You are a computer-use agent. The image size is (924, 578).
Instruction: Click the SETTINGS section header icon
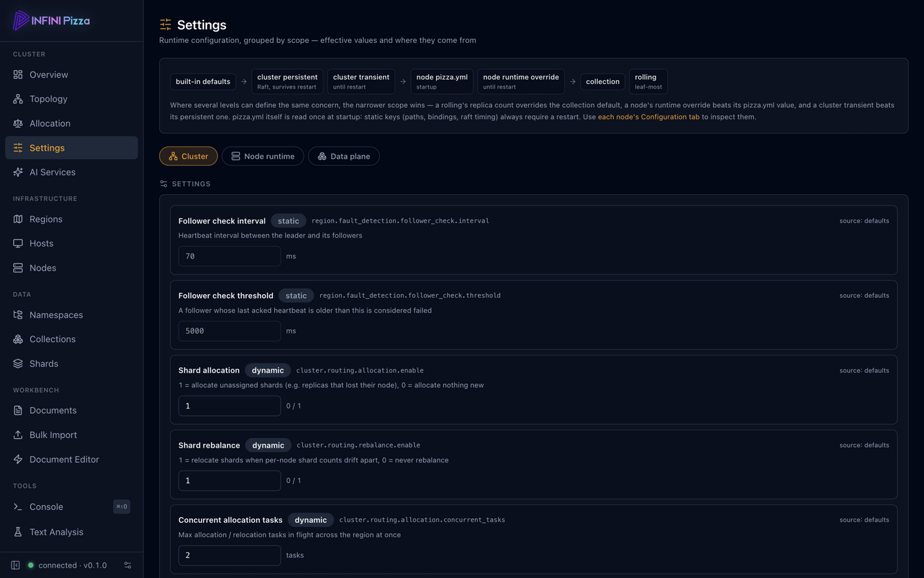click(164, 184)
